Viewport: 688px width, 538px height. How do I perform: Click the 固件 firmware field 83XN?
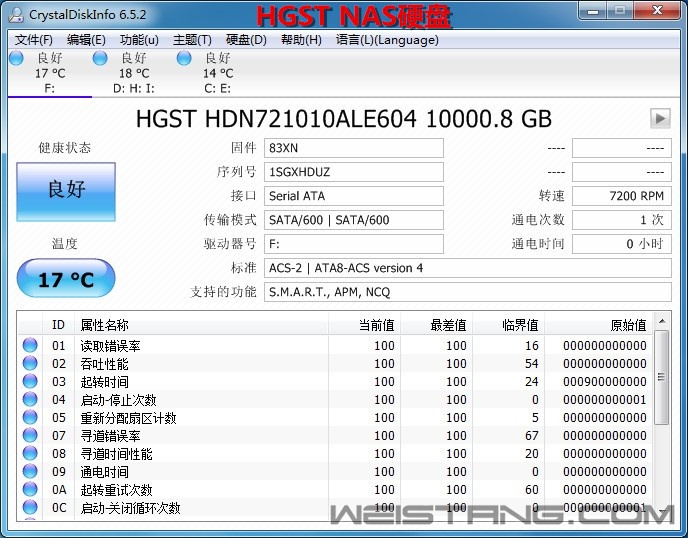pyautogui.click(x=353, y=148)
